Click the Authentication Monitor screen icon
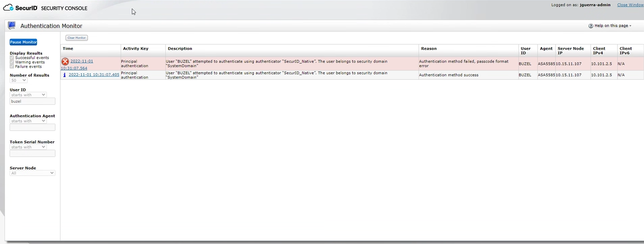 (x=12, y=26)
